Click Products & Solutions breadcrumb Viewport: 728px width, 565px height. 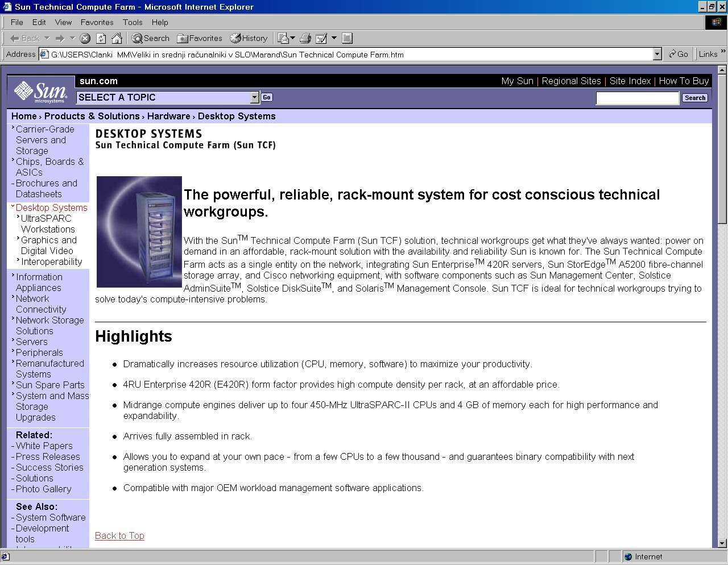92,116
